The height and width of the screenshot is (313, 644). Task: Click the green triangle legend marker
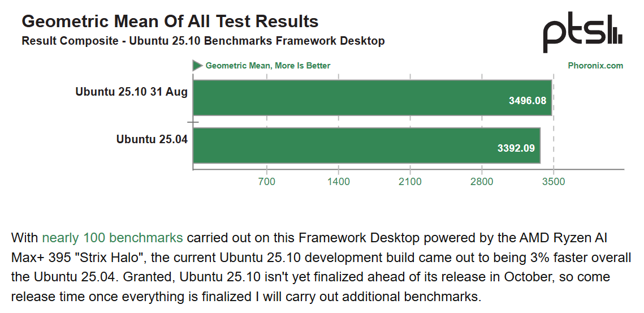(197, 66)
